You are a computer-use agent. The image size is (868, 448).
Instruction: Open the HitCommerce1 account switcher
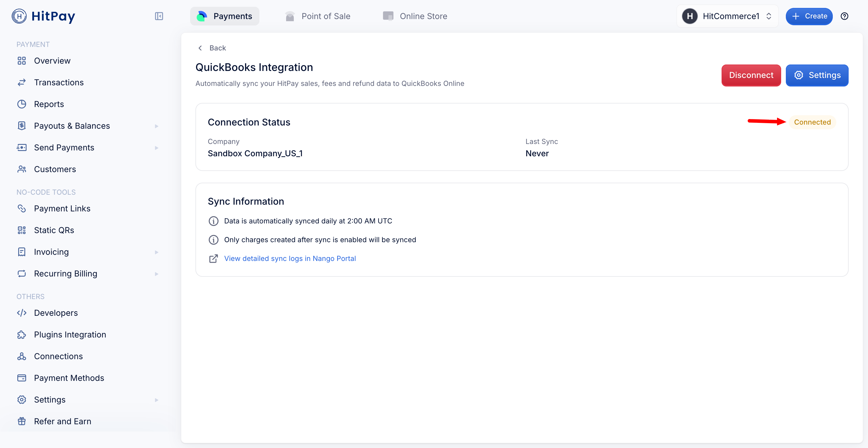point(727,16)
